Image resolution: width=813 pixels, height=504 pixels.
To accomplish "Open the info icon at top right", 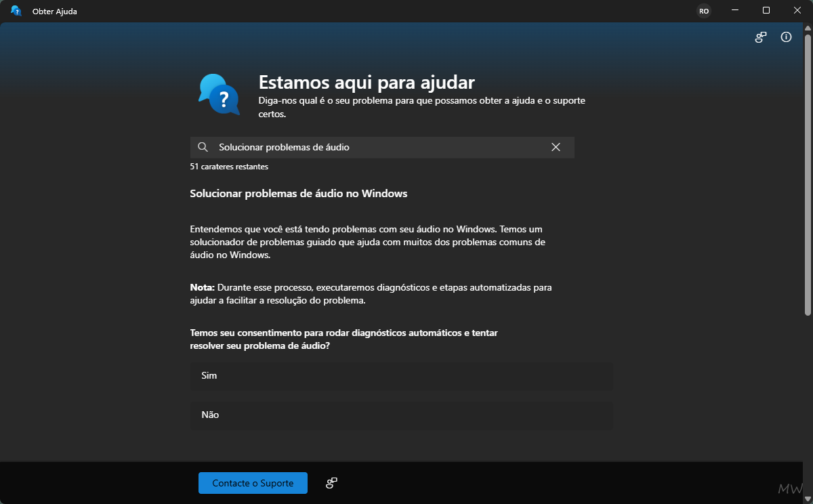I will pyautogui.click(x=786, y=37).
